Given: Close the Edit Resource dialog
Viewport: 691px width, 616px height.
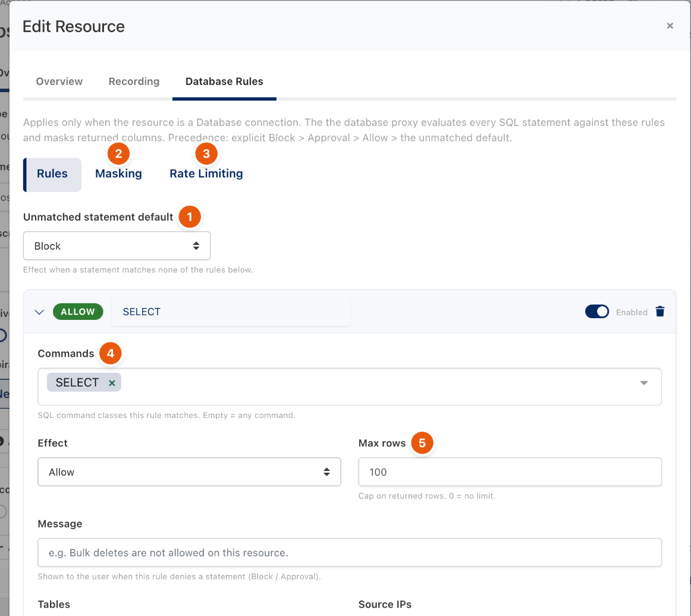Looking at the screenshot, I should point(670,26).
